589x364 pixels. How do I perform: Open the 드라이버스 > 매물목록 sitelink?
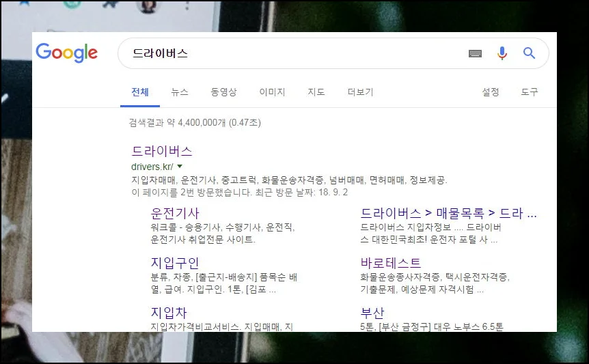click(448, 213)
